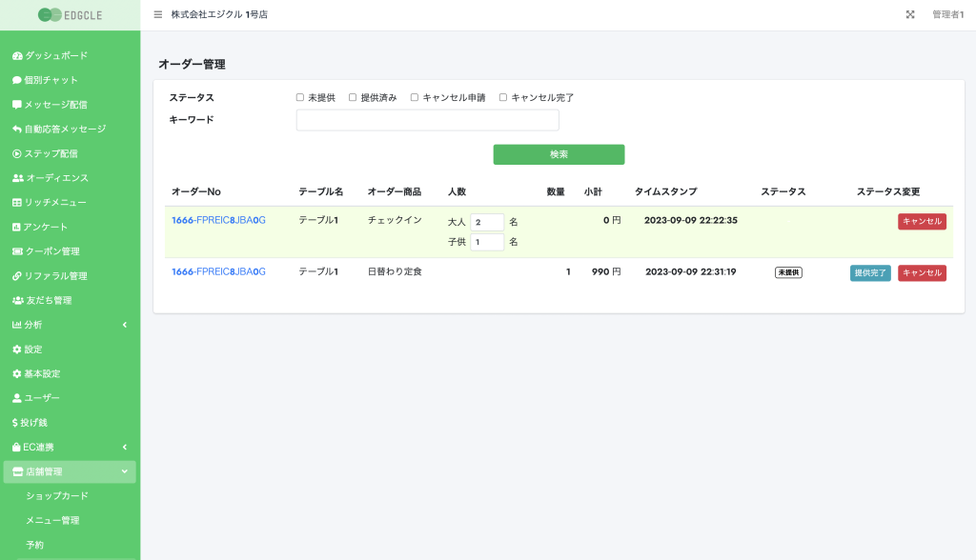Image resolution: width=976 pixels, height=560 pixels.
Task: Click the green 検索 button
Action: click(559, 154)
